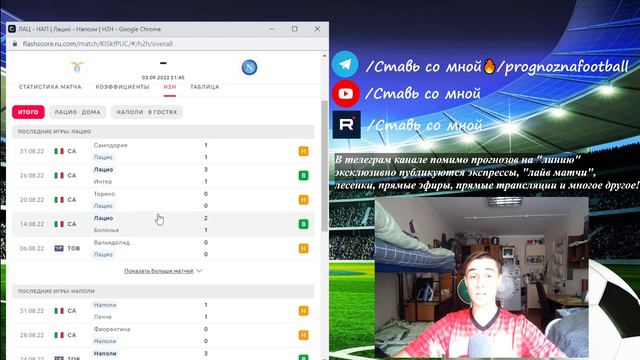Minimize the Chrome window
640x360 pixels.
point(272,29)
